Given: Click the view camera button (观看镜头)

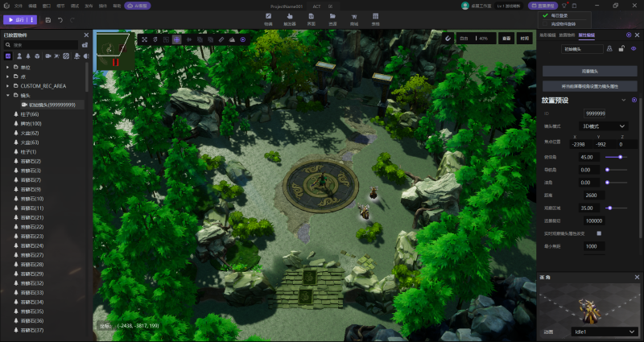Looking at the screenshot, I should 590,72.
